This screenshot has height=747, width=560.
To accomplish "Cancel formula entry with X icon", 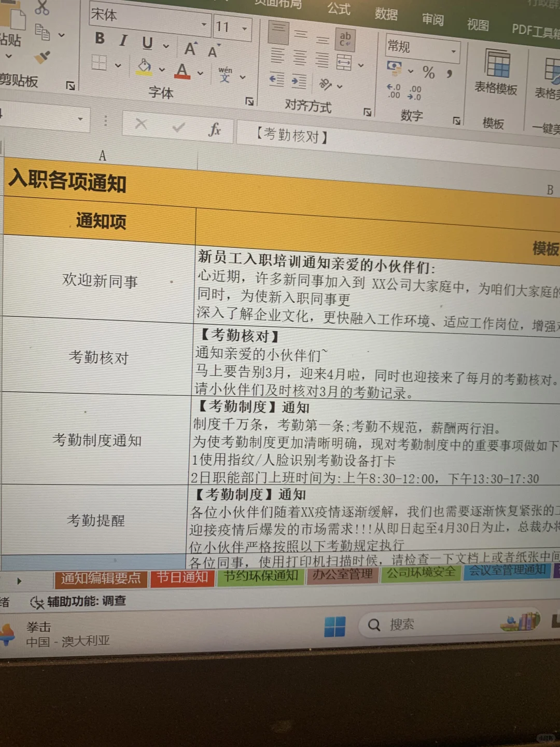I will (141, 124).
